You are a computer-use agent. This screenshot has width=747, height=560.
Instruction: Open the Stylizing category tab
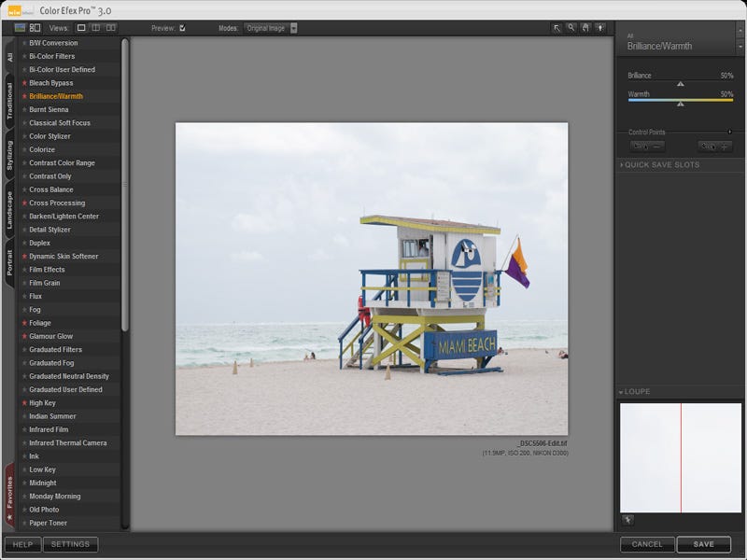tap(9, 155)
